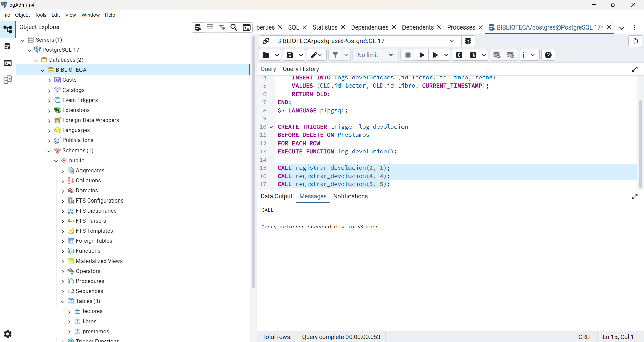The image size is (644, 342).
Task: Click the View Data table grid icon
Action: pyautogui.click(x=210, y=27)
